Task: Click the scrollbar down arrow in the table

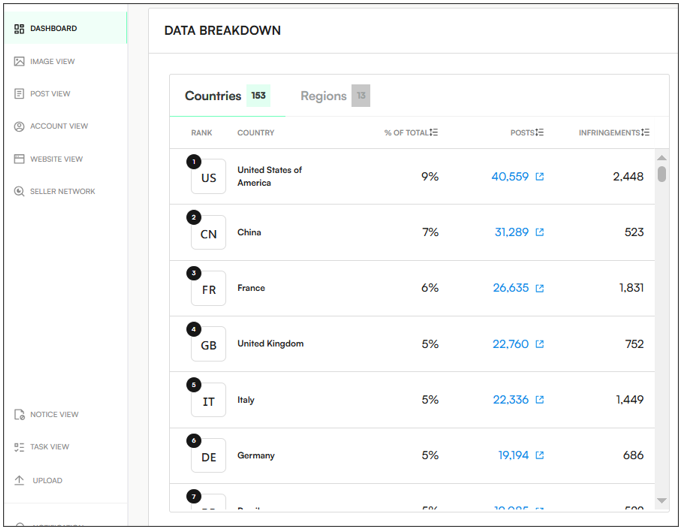Action: pyautogui.click(x=662, y=501)
